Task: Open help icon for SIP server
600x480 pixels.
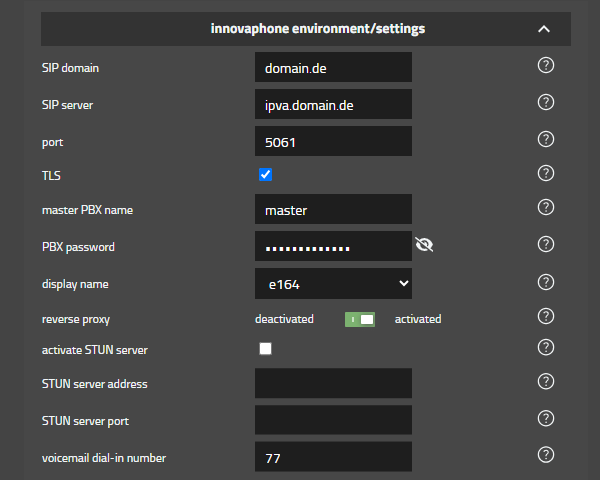Action: point(546,102)
